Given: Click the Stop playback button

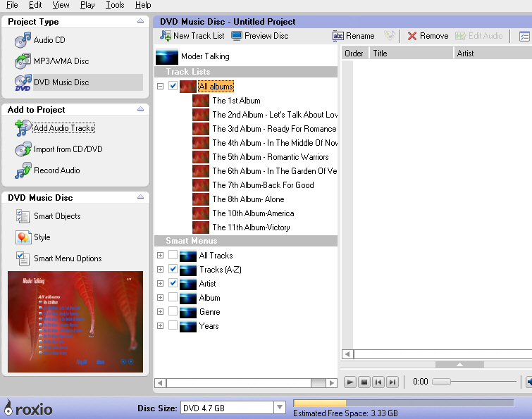Looking at the screenshot, I should click(364, 382).
